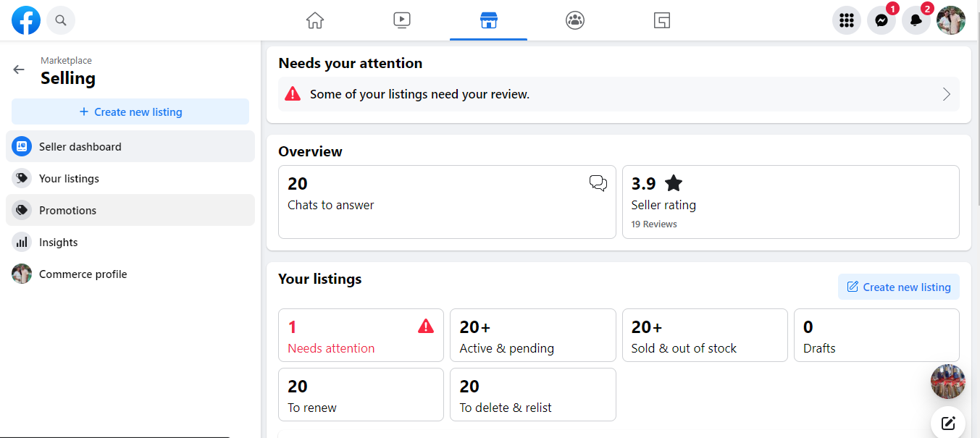The height and width of the screenshot is (438, 980).
Task: Click the sidebar Create new listing button
Action: (x=130, y=112)
